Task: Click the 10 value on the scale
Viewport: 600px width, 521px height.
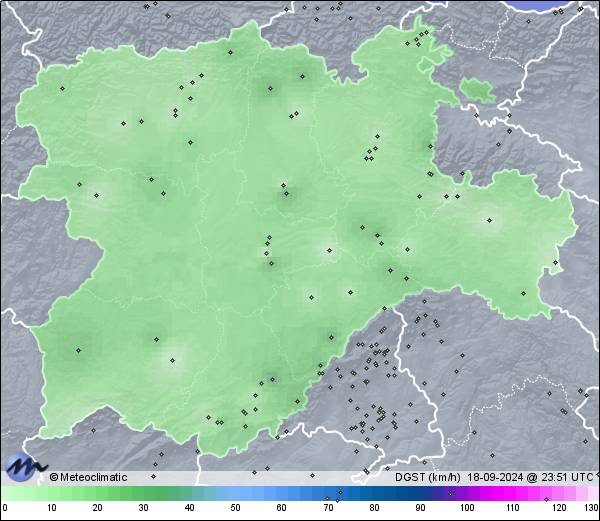Action: (51, 508)
